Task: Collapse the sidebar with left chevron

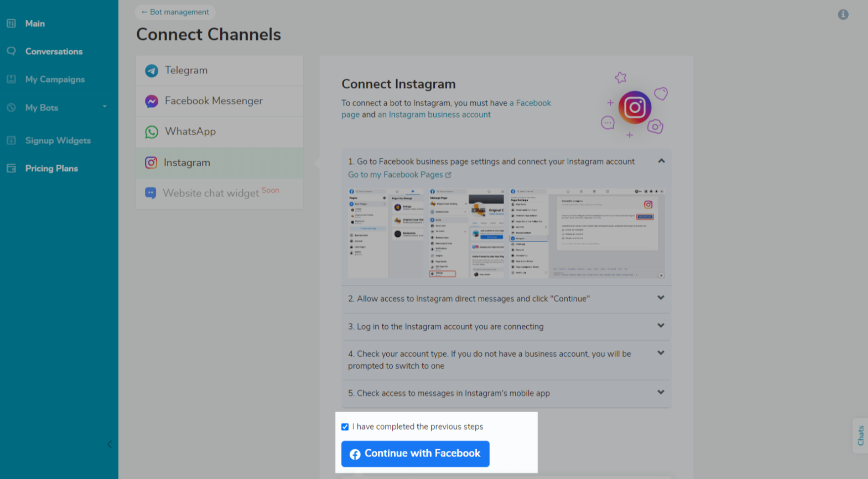Action: click(x=109, y=444)
